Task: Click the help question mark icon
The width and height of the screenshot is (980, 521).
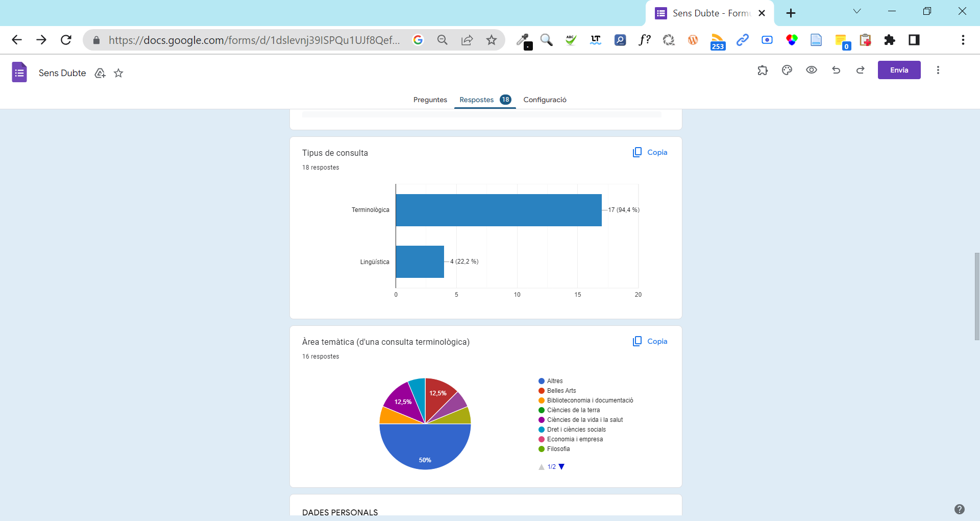Action: [960, 509]
